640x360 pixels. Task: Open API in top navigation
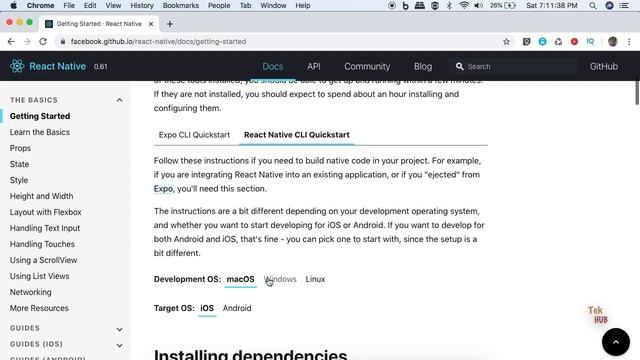(313, 66)
